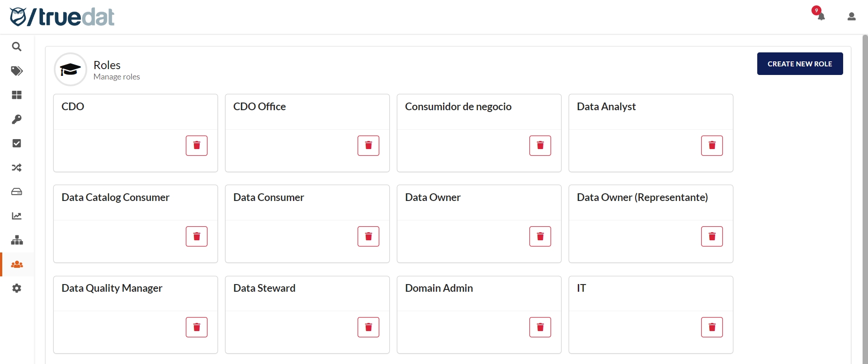Open the hard drive sidebar icon
Screen dimensions: 868x364
[17, 192]
